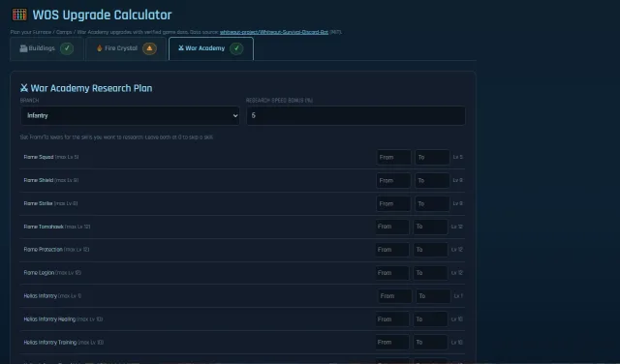Click the level label beside Flame Squad's To field

click(x=458, y=157)
